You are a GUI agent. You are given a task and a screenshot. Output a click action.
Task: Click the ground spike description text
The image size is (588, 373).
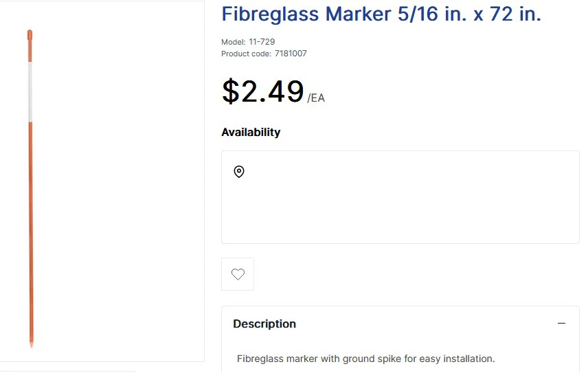[365, 359]
